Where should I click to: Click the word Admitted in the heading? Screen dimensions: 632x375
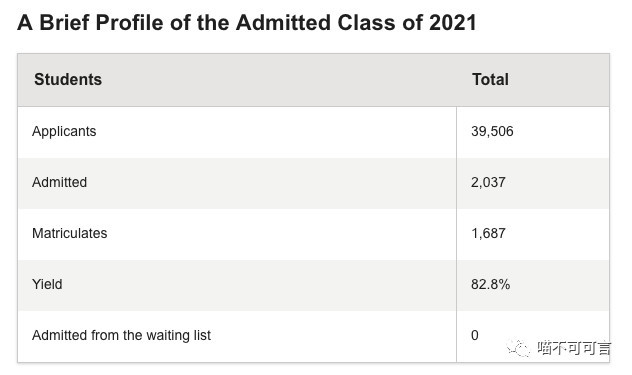click(x=283, y=23)
